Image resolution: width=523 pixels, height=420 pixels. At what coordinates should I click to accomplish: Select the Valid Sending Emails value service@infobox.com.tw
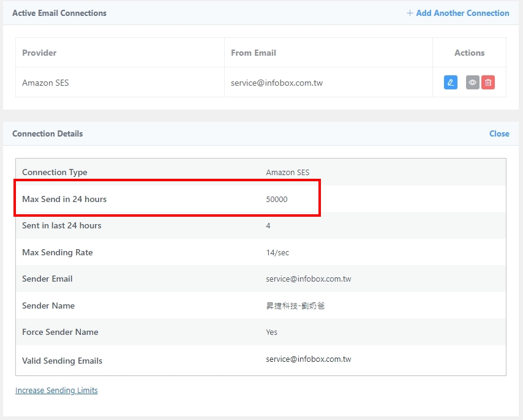[x=309, y=359]
